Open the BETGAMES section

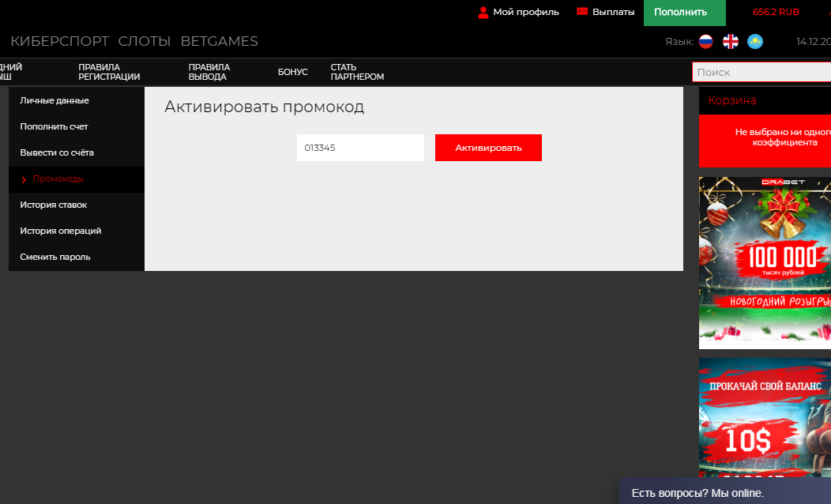tap(220, 41)
